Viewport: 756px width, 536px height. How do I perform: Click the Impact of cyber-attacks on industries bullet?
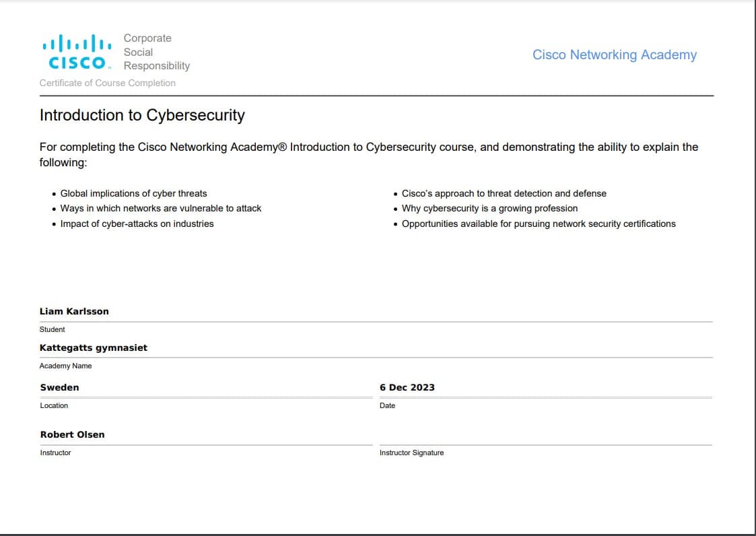(x=137, y=224)
